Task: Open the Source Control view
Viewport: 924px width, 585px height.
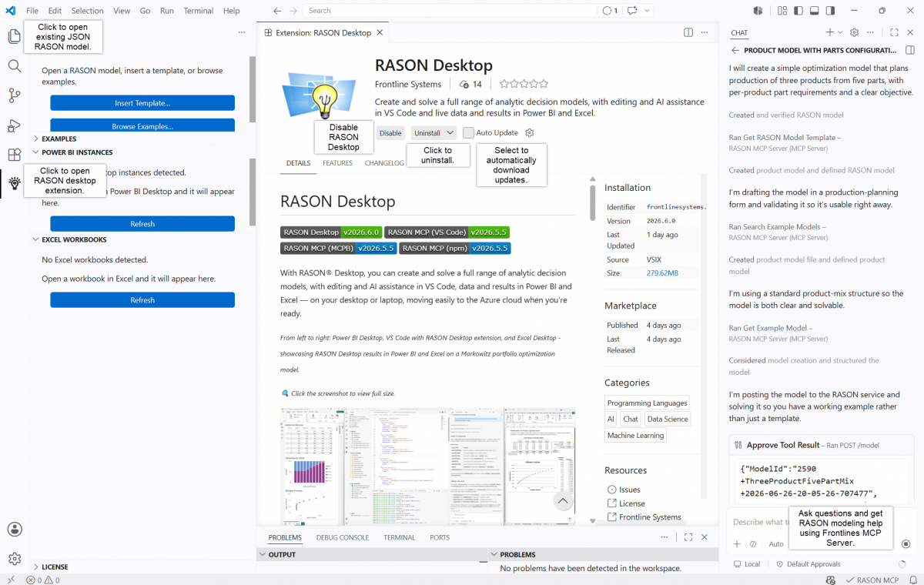Action: tap(15, 95)
